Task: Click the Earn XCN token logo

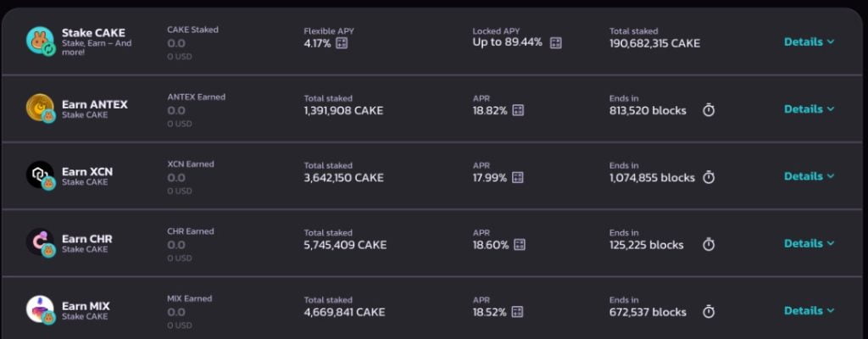Action: pyautogui.click(x=41, y=175)
